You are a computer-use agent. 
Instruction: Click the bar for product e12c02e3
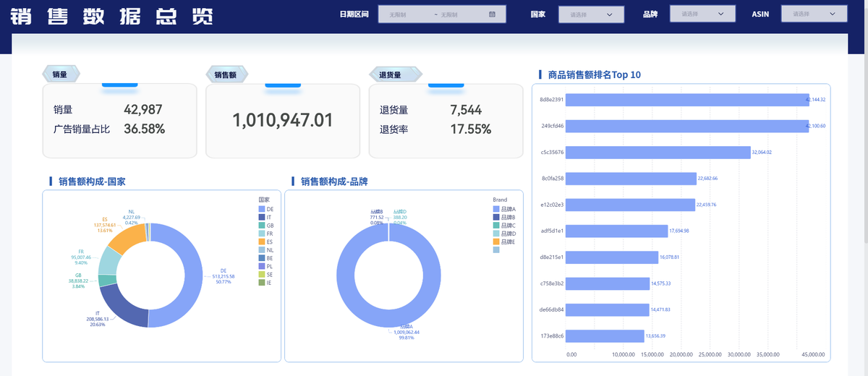(x=630, y=205)
